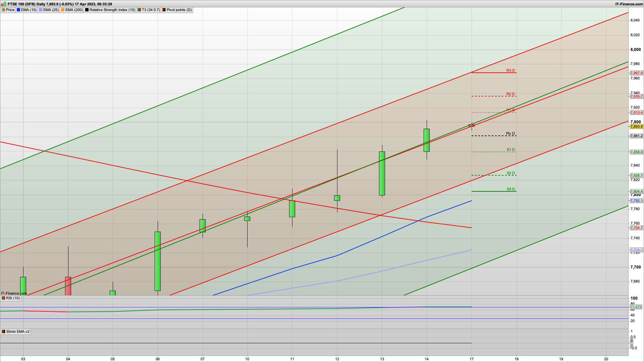Click the R2 D resistance label
Viewport: 644px width, 362px height.
(x=511, y=94)
